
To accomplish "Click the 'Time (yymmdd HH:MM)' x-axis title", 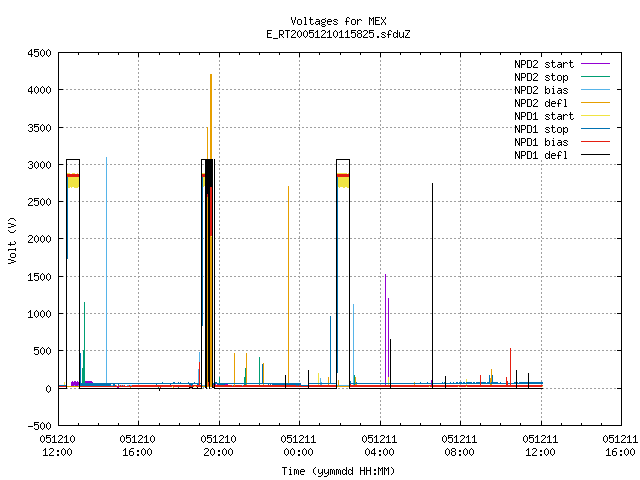I will tap(338, 471).
